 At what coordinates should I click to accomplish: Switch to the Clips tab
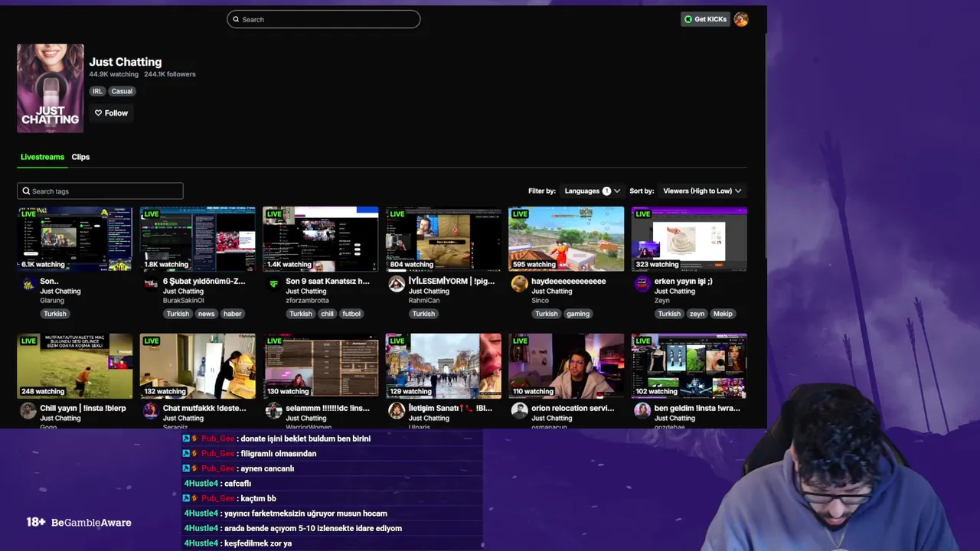(80, 157)
